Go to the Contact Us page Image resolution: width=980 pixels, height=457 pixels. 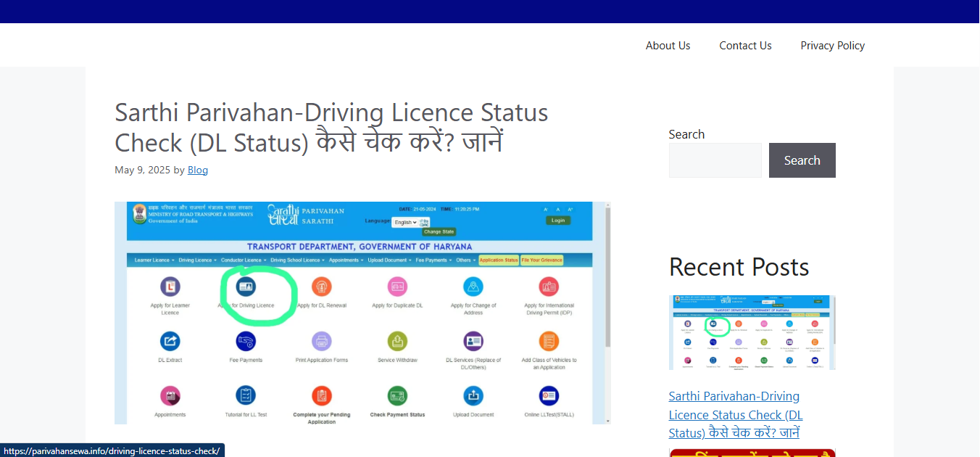pyautogui.click(x=745, y=45)
